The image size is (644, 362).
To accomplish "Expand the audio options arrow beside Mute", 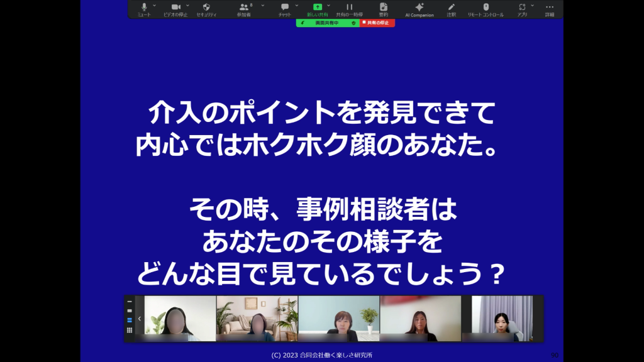I will tap(155, 5).
